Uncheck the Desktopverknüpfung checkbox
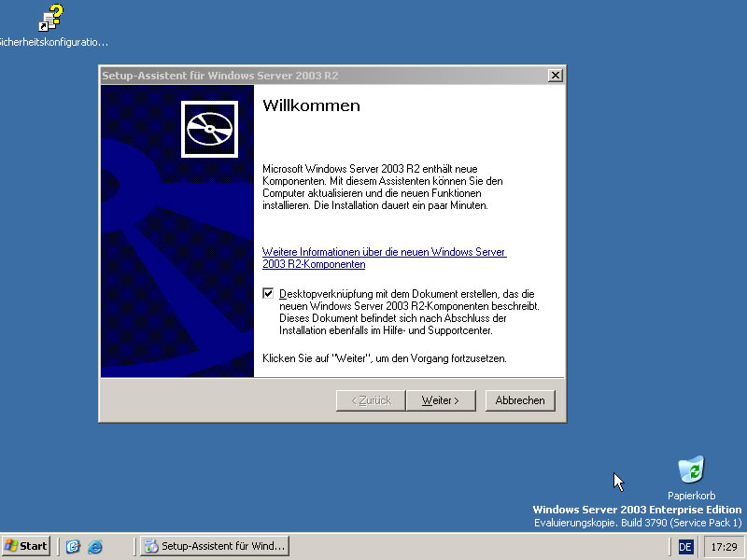 (x=269, y=293)
